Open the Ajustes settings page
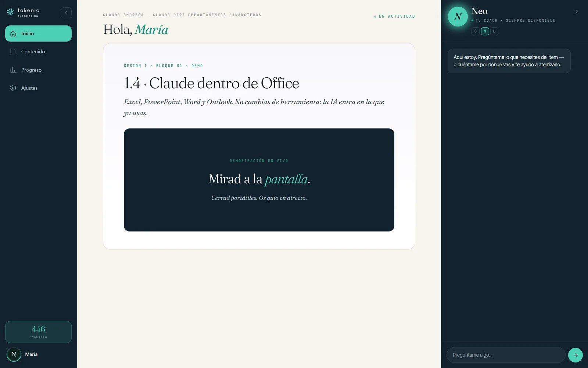This screenshot has height=368, width=588. [38, 88]
